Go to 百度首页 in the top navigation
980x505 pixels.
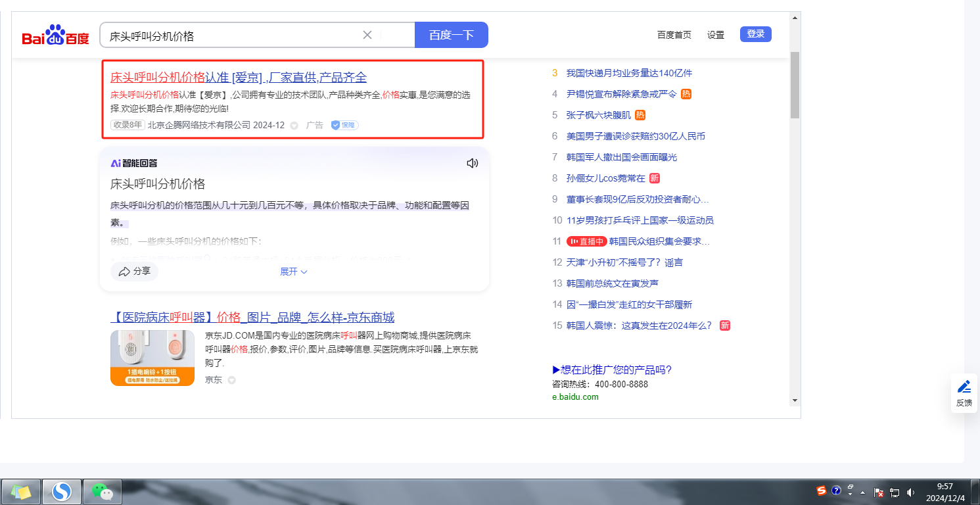674,35
